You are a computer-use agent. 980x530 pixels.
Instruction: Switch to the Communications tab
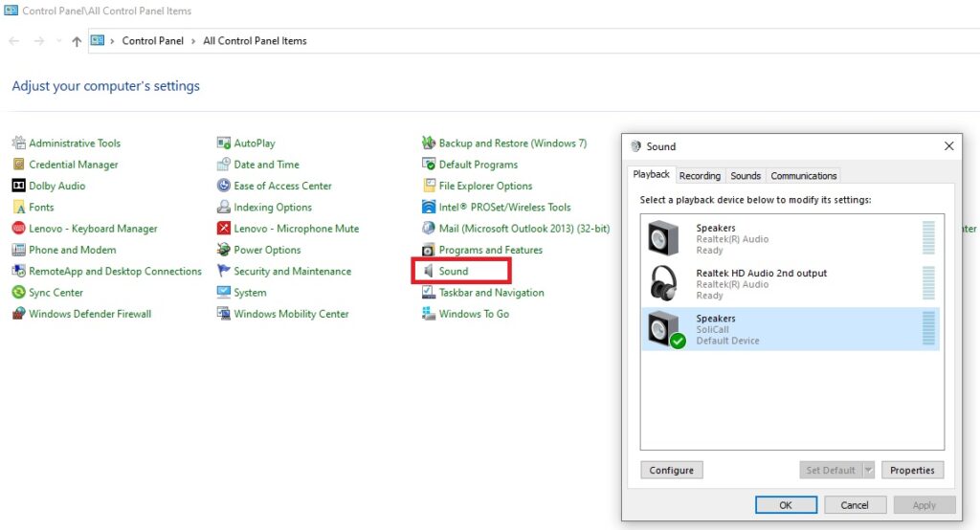pos(803,176)
